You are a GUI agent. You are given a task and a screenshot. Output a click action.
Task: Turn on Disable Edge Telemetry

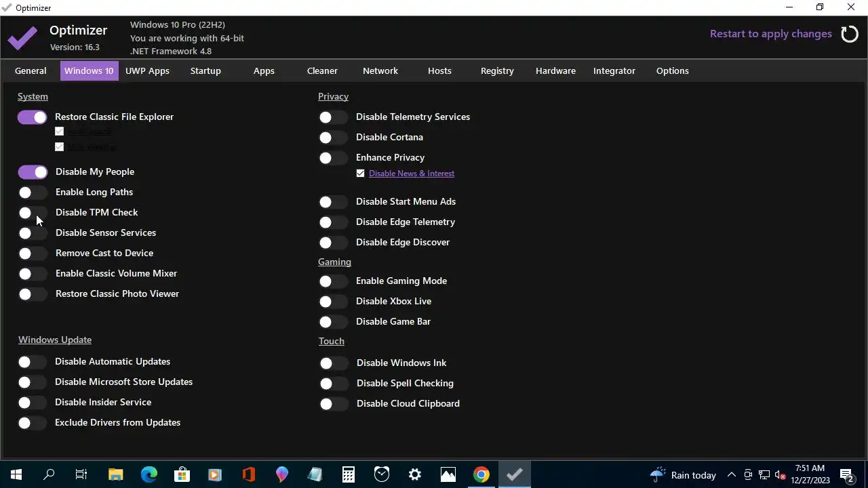pyautogui.click(x=333, y=222)
